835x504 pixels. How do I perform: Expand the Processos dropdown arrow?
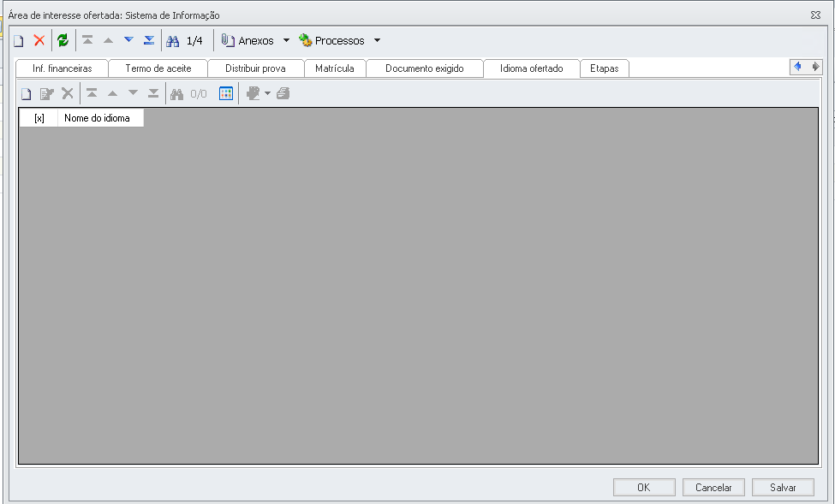tap(377, 40)
